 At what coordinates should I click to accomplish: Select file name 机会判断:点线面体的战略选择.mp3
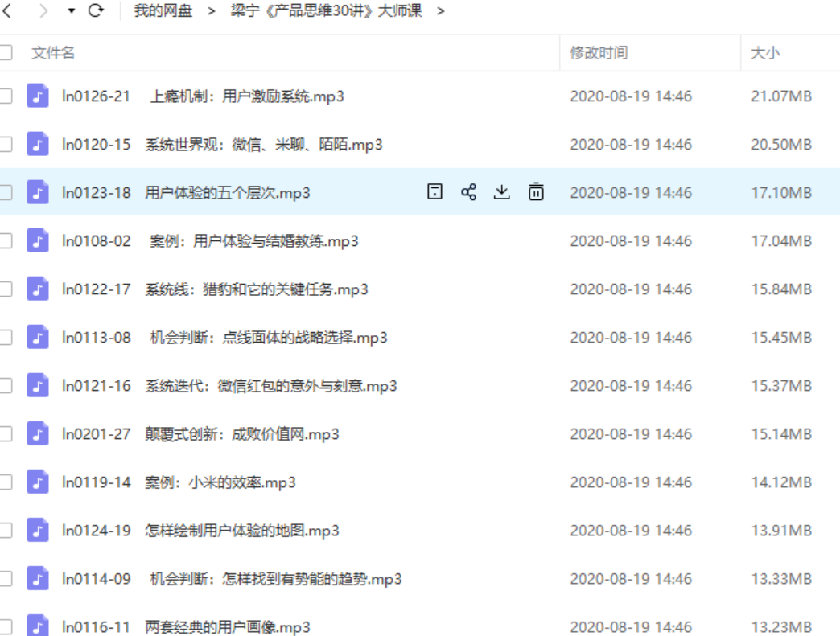[269, 338]
